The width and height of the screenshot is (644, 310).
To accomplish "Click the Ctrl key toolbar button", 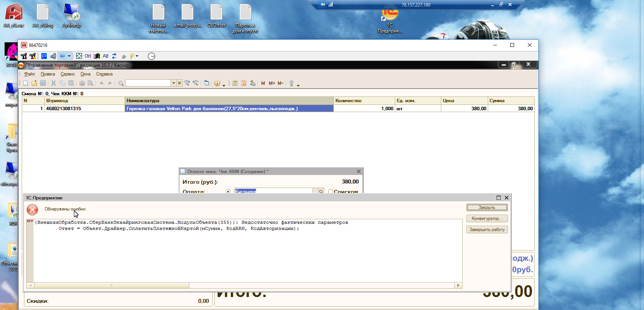I will pyautogui.click(x=88, y=56).
